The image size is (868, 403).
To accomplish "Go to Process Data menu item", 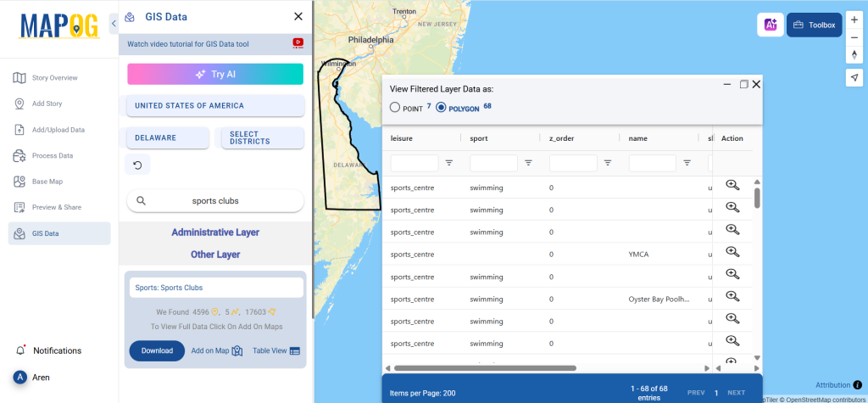I will coord(53,156).
